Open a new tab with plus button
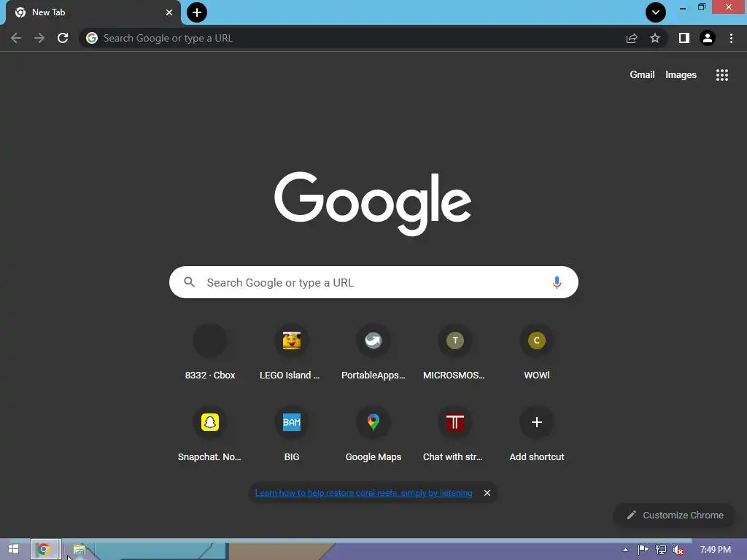Screen dimensions: 747x560 pos(197,12)
